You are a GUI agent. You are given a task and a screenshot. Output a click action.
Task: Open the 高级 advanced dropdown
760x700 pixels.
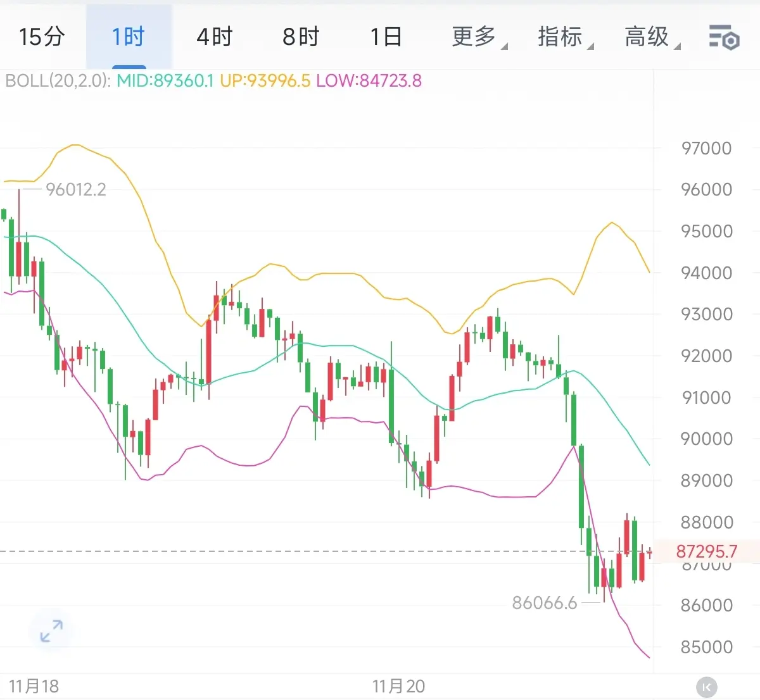point(652,37)
